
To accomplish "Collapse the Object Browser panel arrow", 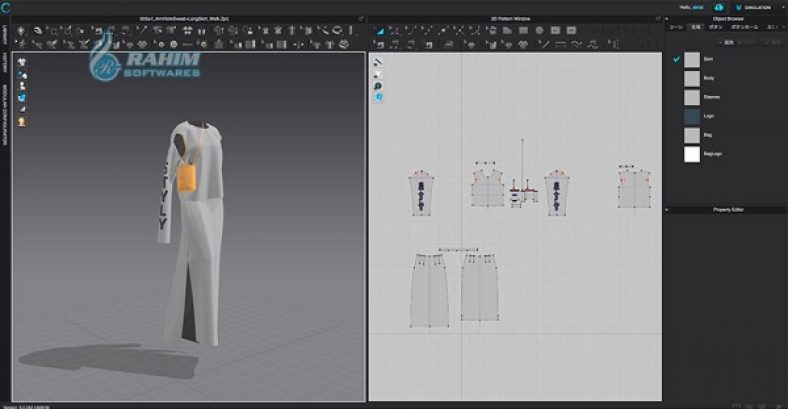I will [668, 18].
